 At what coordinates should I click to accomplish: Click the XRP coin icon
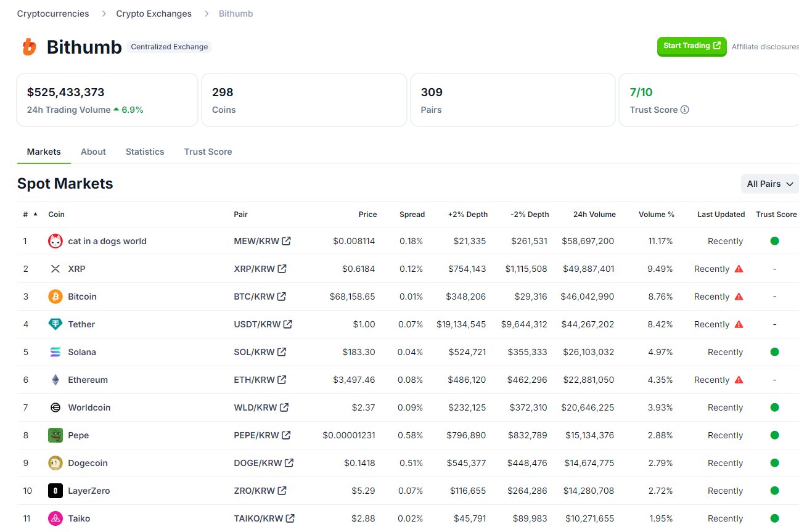pos(55,269)
